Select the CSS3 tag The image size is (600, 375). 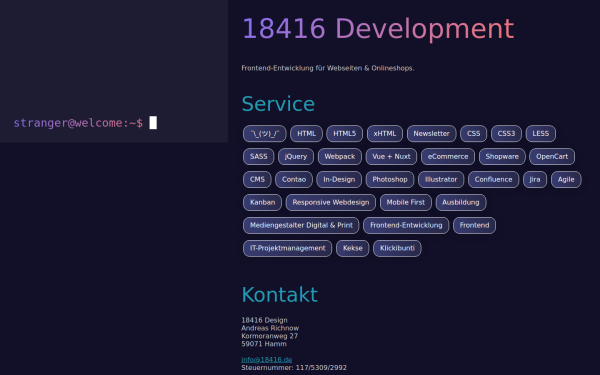[506, 134]
